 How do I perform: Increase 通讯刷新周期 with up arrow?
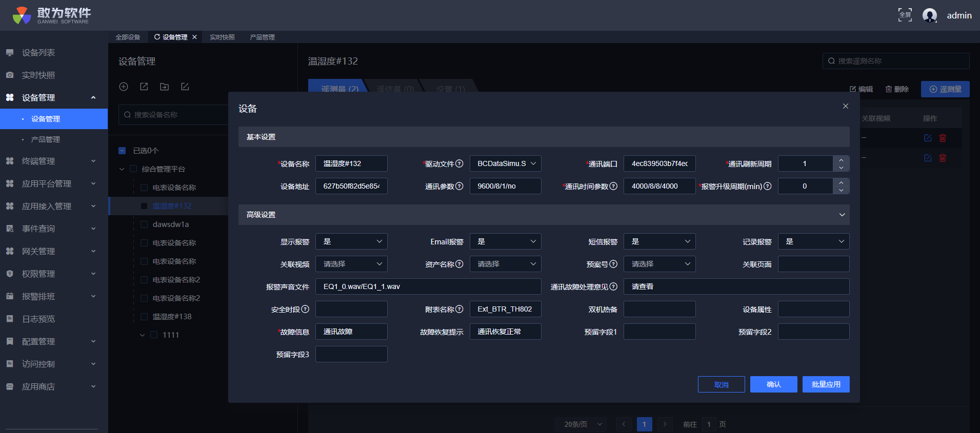(841, 160)
